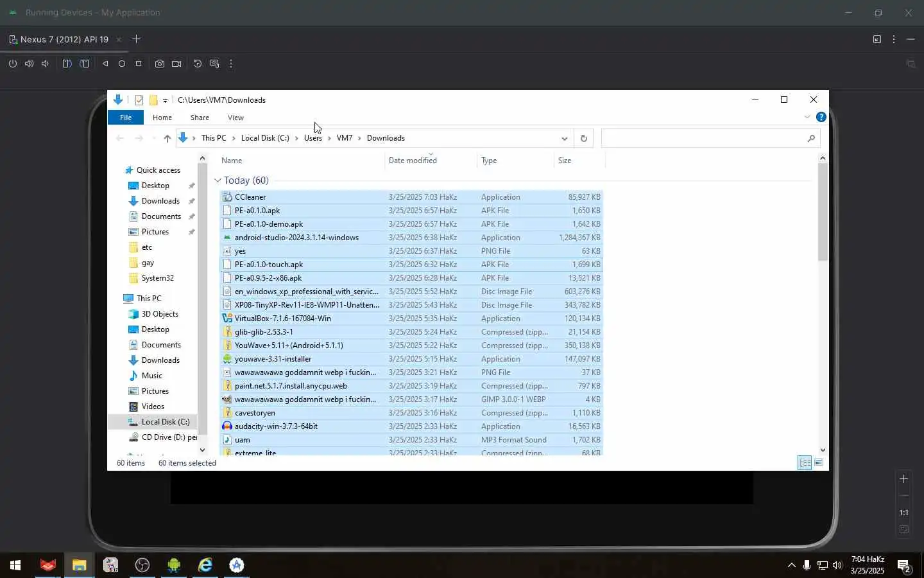Screen dimensions: 924x578
Task: Close the Nexus 7 (2012) API 19 tab
Action: point(119,39)
